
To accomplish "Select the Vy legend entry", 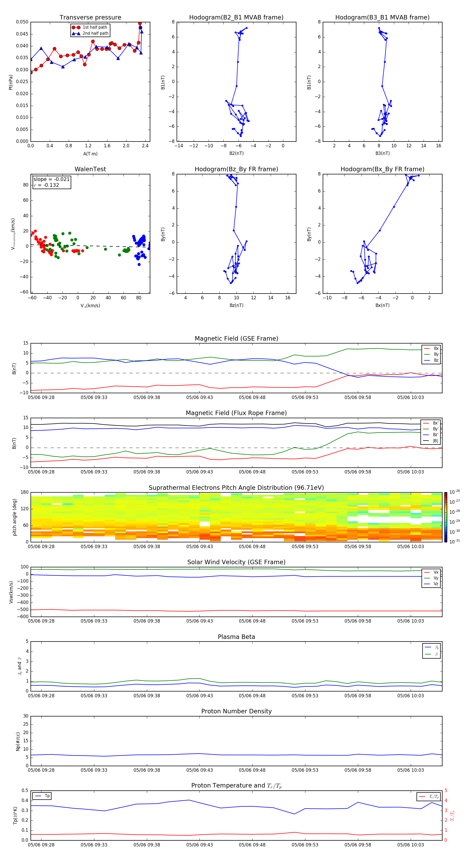I will tap(431, 578).
